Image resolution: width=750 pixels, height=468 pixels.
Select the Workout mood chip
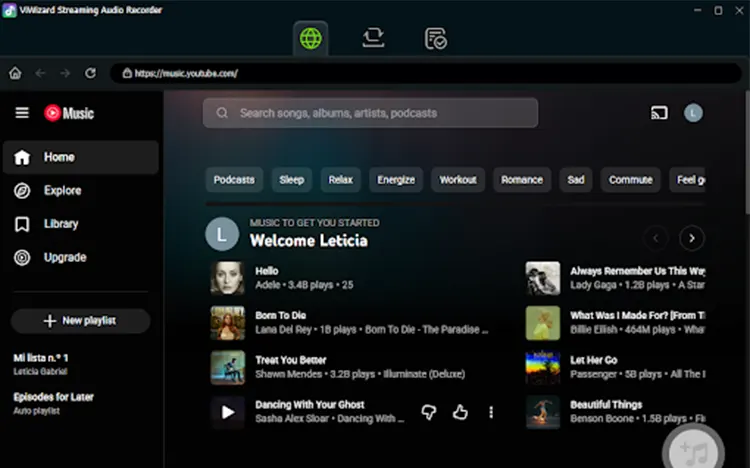pos(458,180)
